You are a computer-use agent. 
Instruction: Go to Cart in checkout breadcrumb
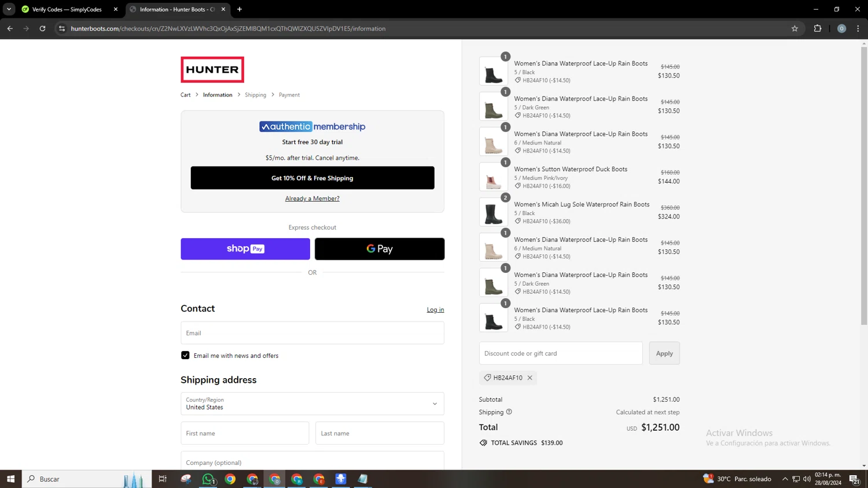185,95
